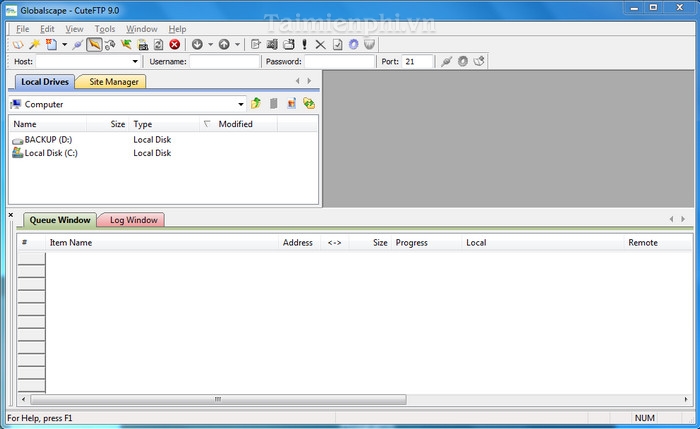
Task: Switch to the Log Window tab
Action: [x=133, y=220]
